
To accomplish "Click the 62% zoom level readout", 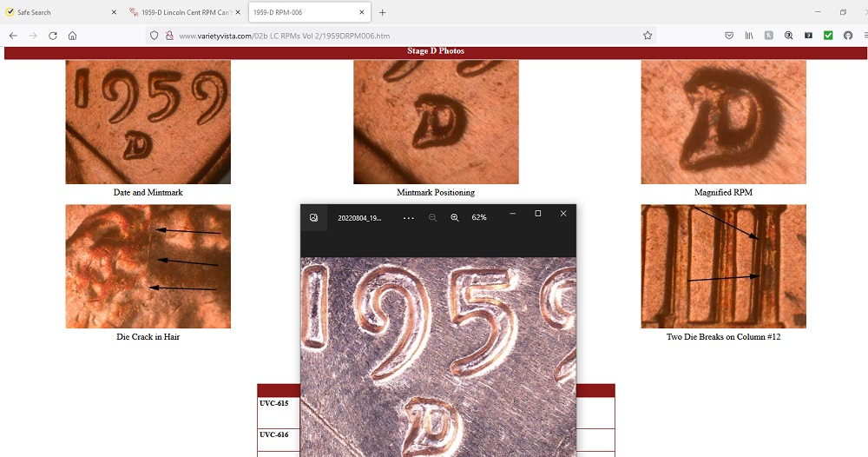I will (x=479, y=218).
